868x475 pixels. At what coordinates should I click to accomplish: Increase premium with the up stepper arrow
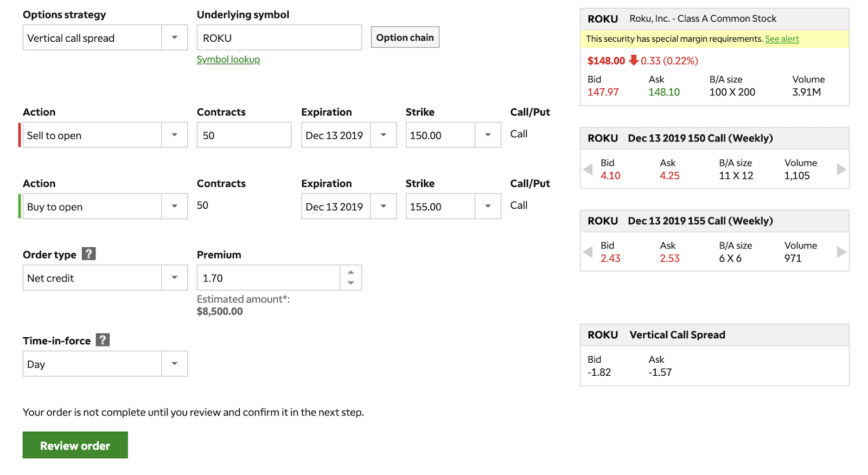[351, 272]
